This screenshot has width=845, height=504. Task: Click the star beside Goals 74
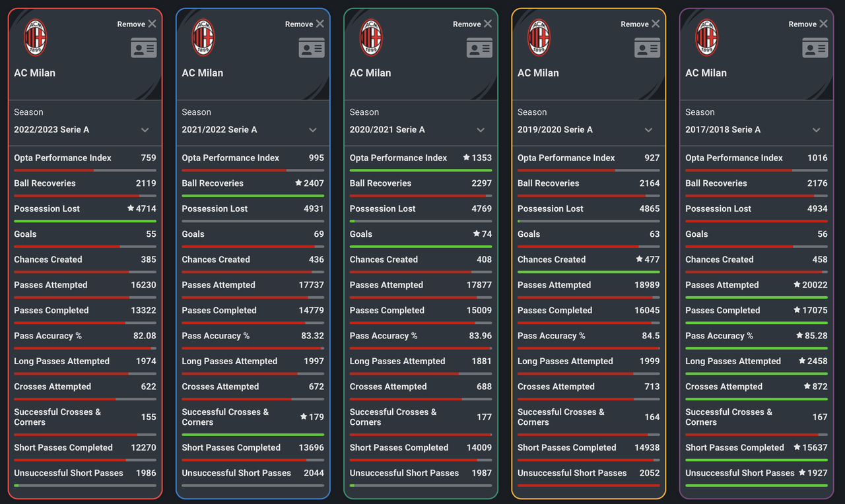point(477,234)
